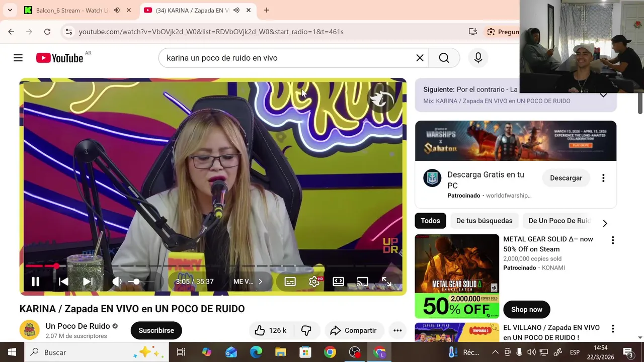Screen dimensions: 644x362
Task: Select the 'De tus búsquedas' chip
Action: tap(484, 221)
